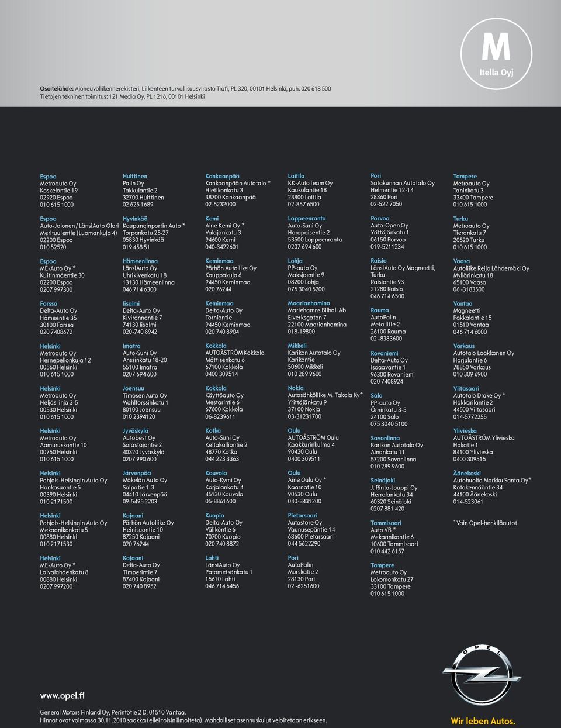The image size is (561, 728).
Task: Click the dealer name 'Aine Kemi Oy *'
Action: [x=225, y=226]
